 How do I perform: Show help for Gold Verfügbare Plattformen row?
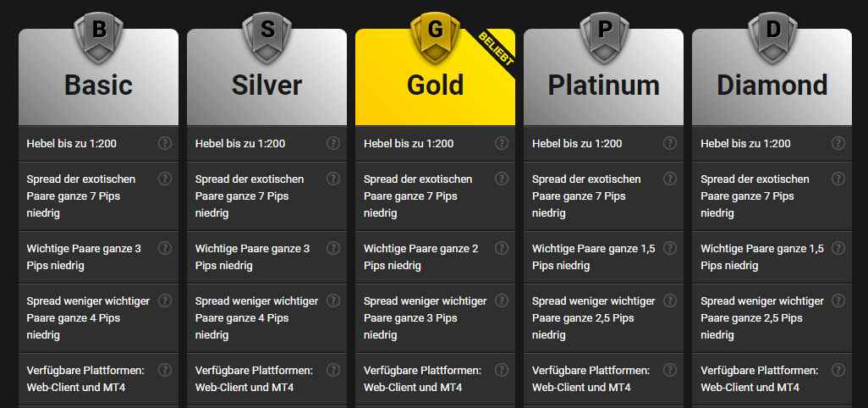click(502, 370)
